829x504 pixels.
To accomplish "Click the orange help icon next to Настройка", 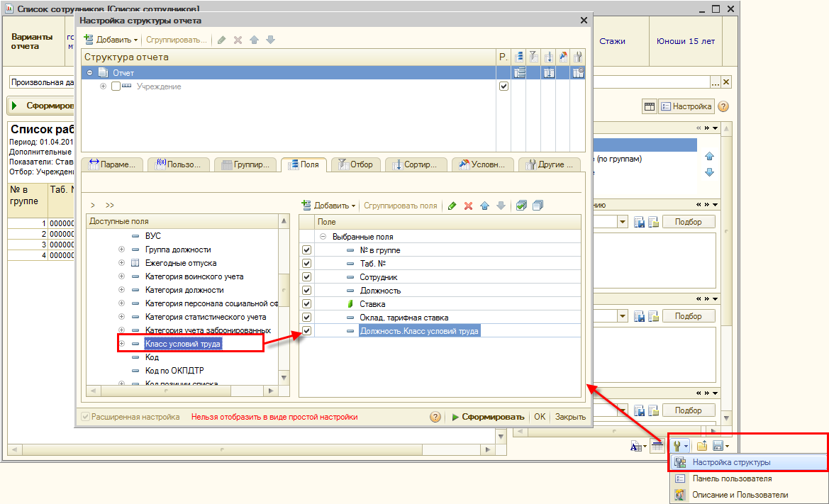I will (x=723, y=106).
